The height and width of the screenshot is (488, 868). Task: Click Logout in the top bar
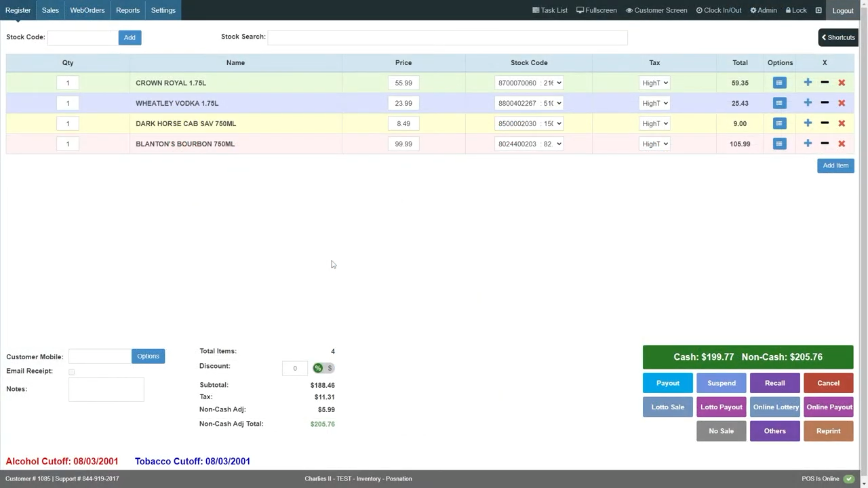[843, 10]
